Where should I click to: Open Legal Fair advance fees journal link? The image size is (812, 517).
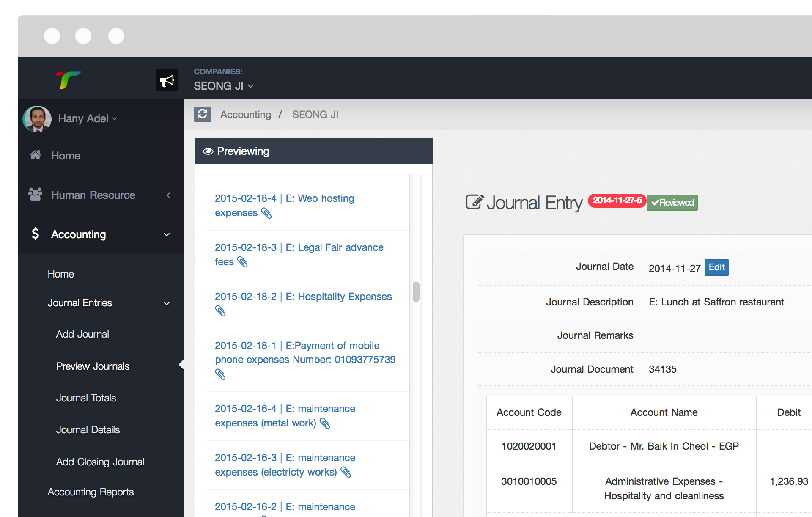click(x=299, y=247)
